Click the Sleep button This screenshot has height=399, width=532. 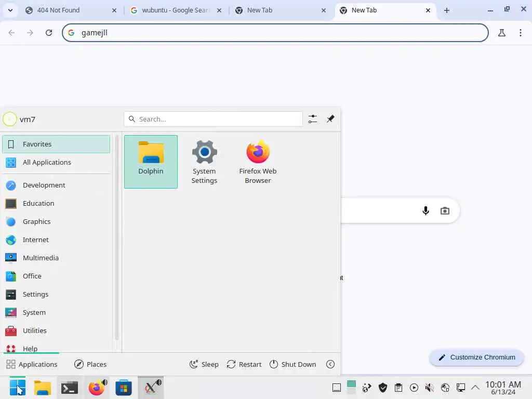click(204, 364)
